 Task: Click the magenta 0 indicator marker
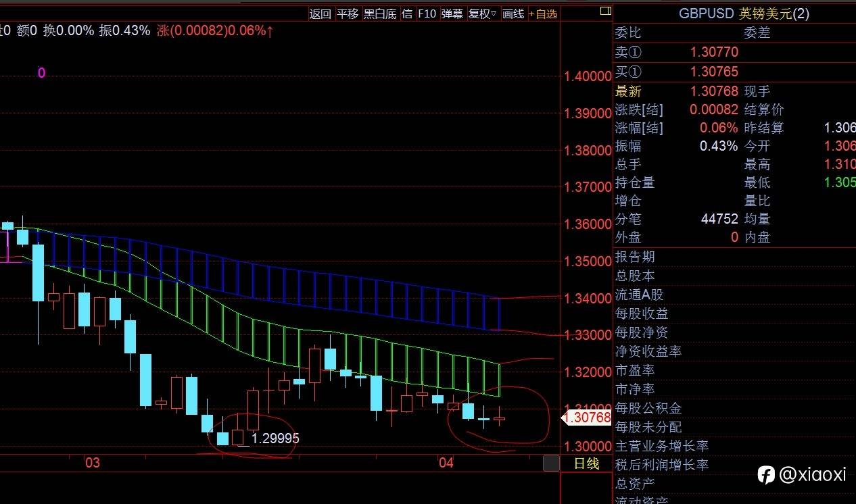click(x=41, y=73)
